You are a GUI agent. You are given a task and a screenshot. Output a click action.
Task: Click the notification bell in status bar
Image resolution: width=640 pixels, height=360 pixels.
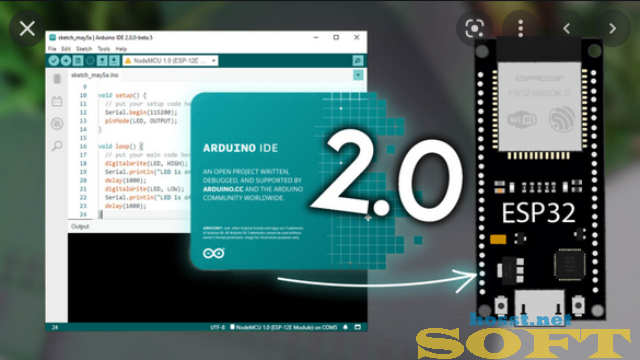pyautogui.click(x=345, y=327)
